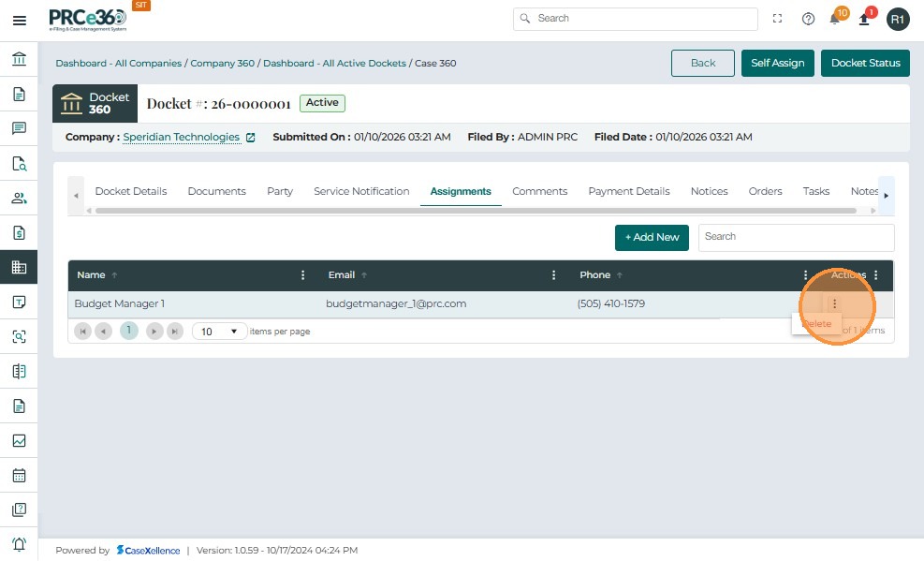Image resolution: width=924 pixels, height=561 pixels.
Task: Go to next page of table
Action: click(154, 332)
